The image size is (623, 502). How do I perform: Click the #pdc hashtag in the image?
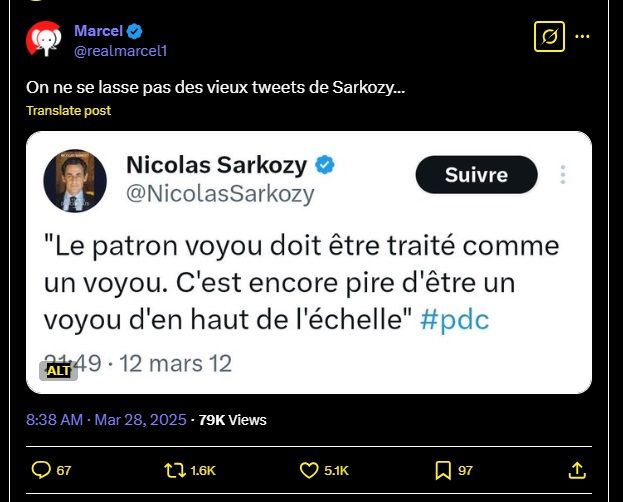pos(455,321)
